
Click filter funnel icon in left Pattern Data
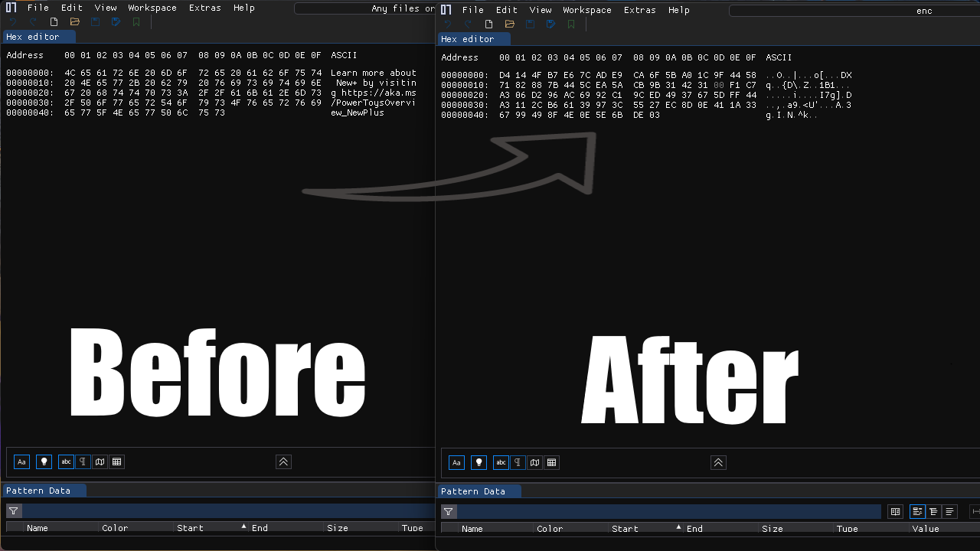point(14,510)
